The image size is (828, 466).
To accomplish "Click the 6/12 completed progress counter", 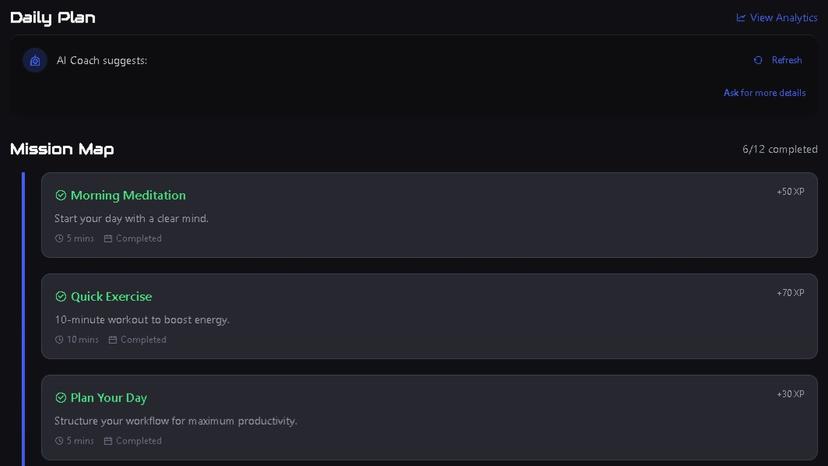I will pos(780,149).
